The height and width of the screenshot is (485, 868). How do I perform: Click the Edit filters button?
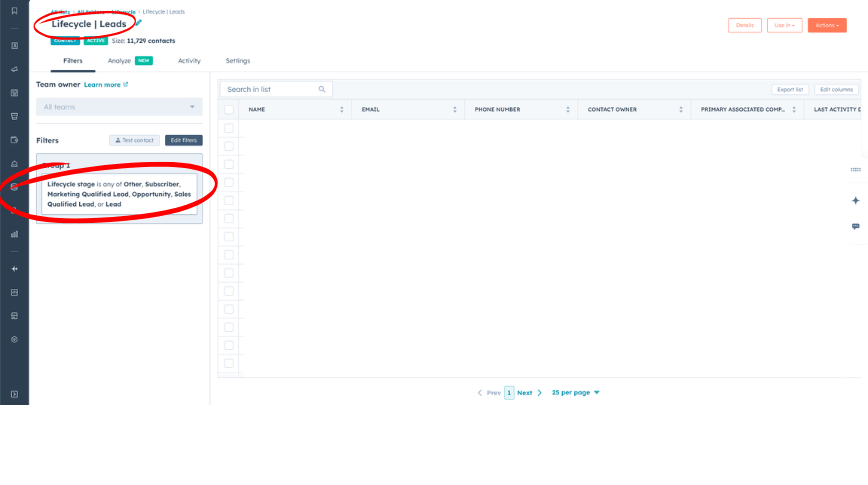click(183, 140)
